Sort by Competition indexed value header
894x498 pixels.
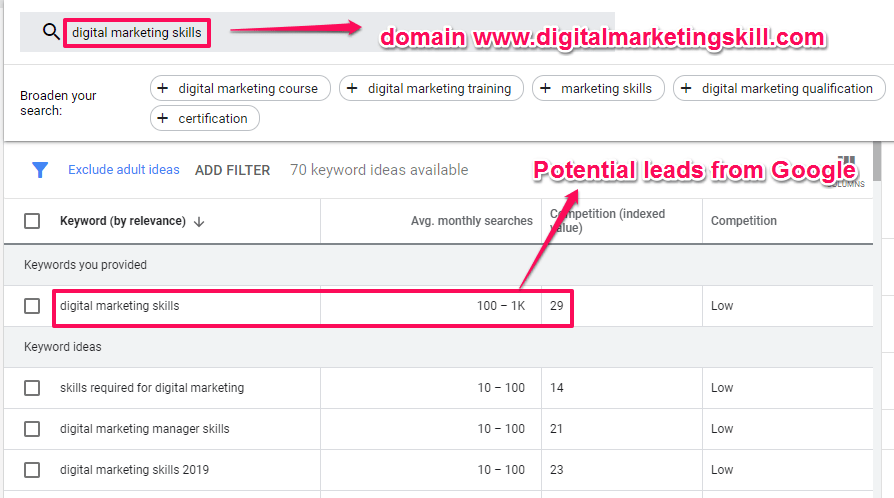(606, 221)
